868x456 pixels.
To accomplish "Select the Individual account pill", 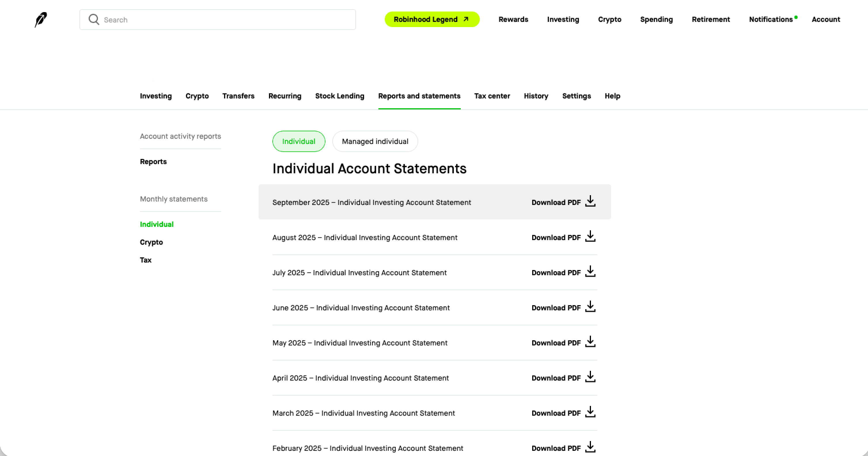I will (299, 141).
